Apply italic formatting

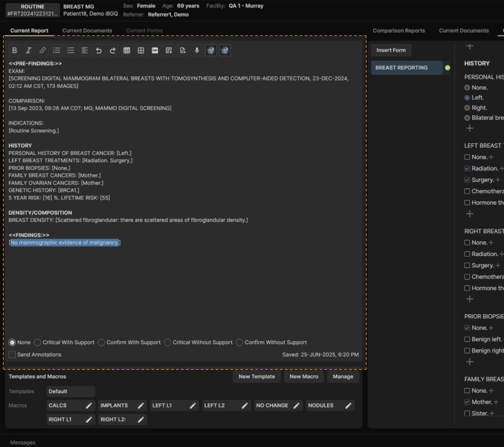[28, 50]
